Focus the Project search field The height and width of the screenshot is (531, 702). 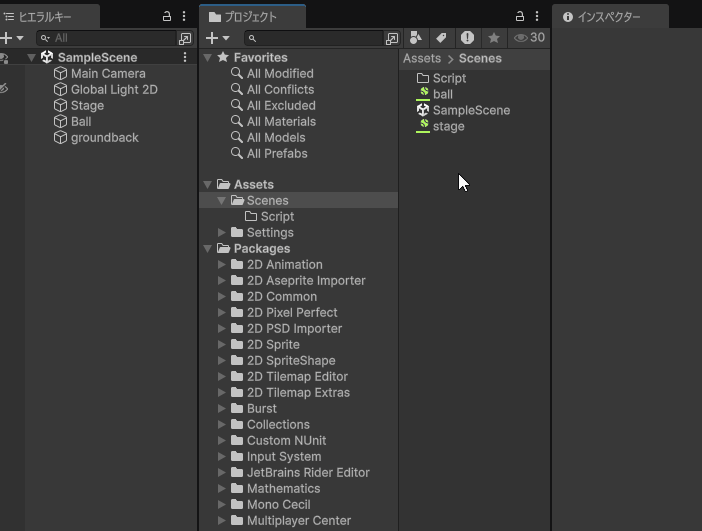tap(314, 39)
